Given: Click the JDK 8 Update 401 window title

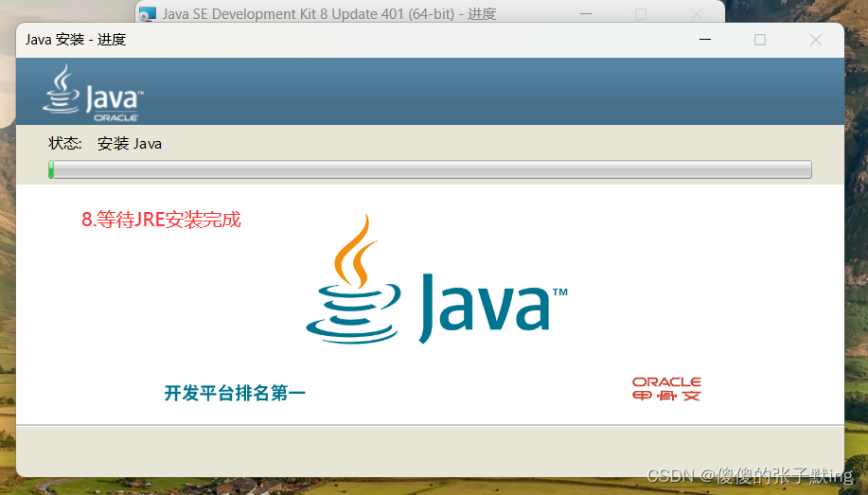Looking at the screenshot, I should point(329,14).
